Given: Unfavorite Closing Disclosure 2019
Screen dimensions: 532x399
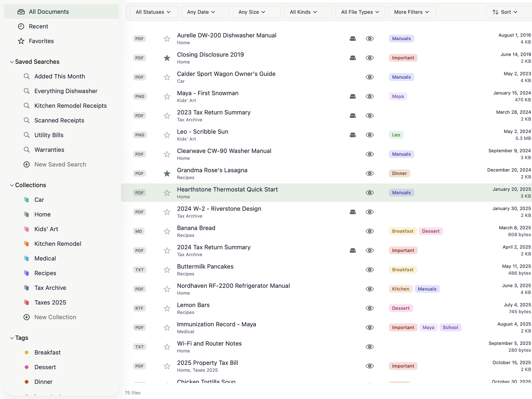Looking at the screenshot, I should [167, 58].
